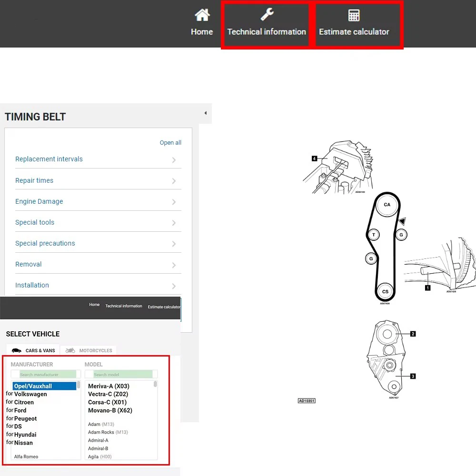Click the Search model field

[x=121, y=374]
